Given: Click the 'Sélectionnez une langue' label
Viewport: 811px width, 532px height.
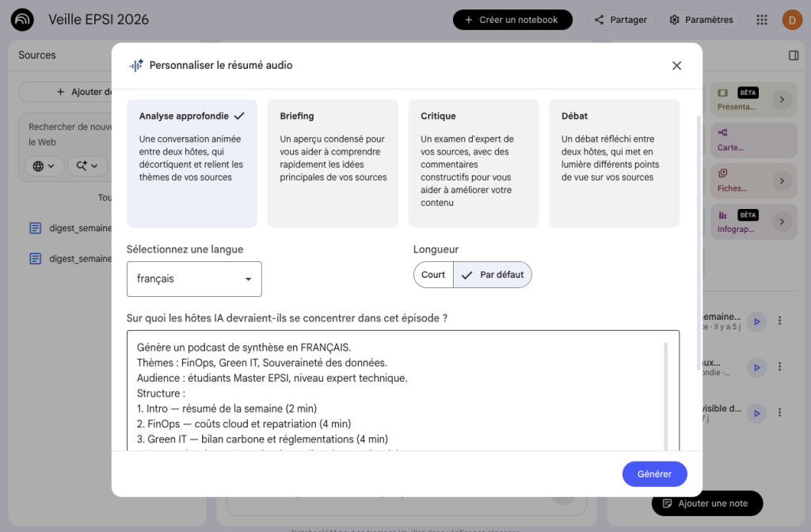Looking at the screenshot, I should click(x=185, y=249).
